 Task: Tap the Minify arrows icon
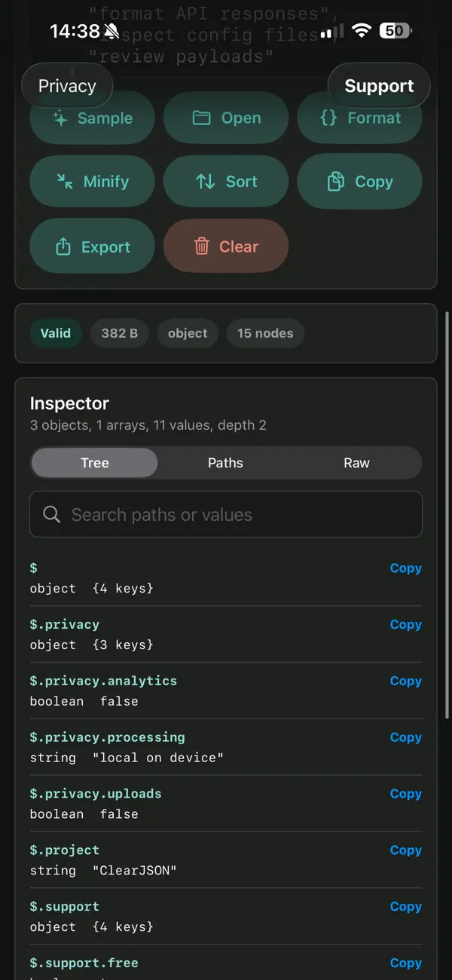[x=65, y=181]
